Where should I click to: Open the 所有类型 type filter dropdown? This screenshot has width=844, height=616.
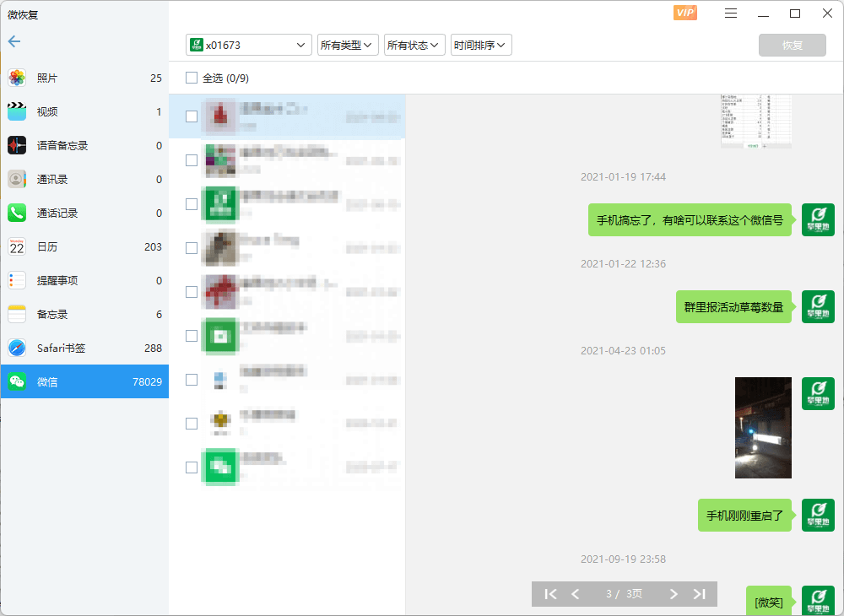pyautogui.click(x=348, y=45)
